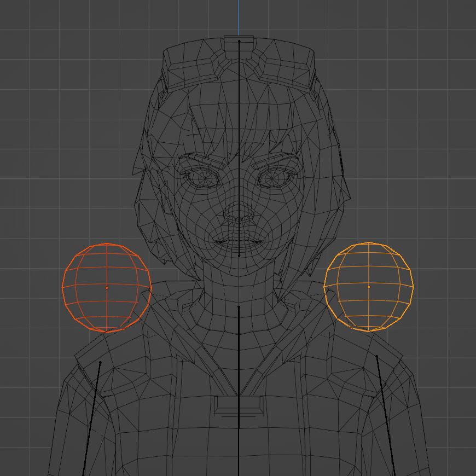Viewport: 476px width, 476px height.
Task: Click the rectangular chest buckle mesh
Action: point(239,405)
